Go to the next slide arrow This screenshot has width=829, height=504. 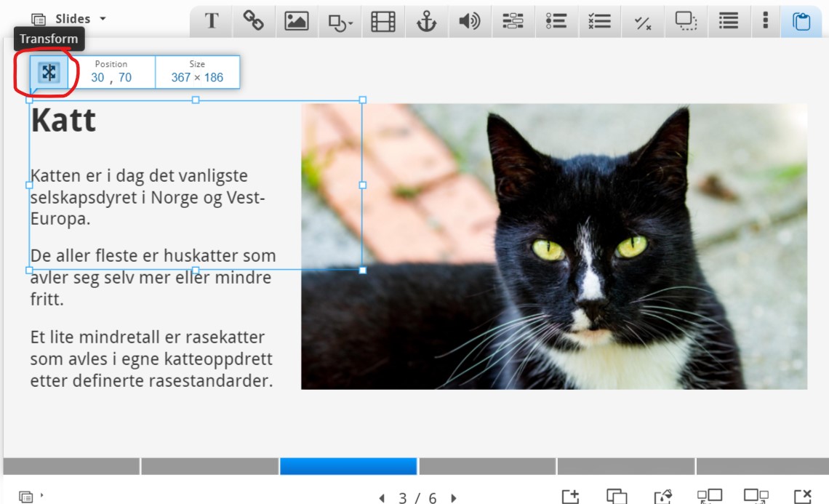point(454,497)
